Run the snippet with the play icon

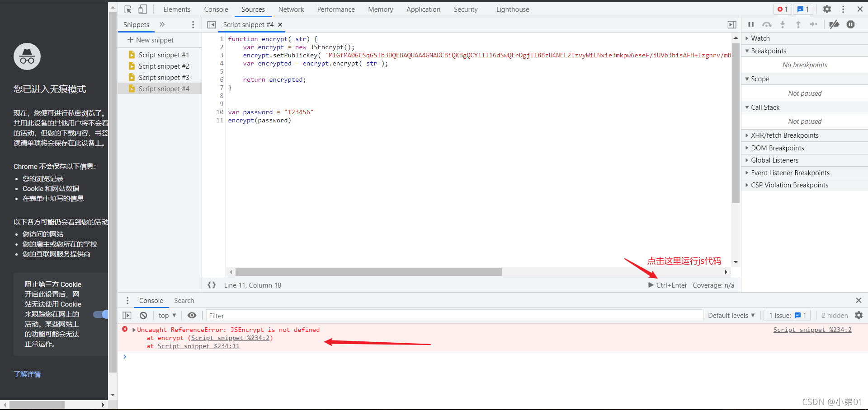tap(650, 285)
